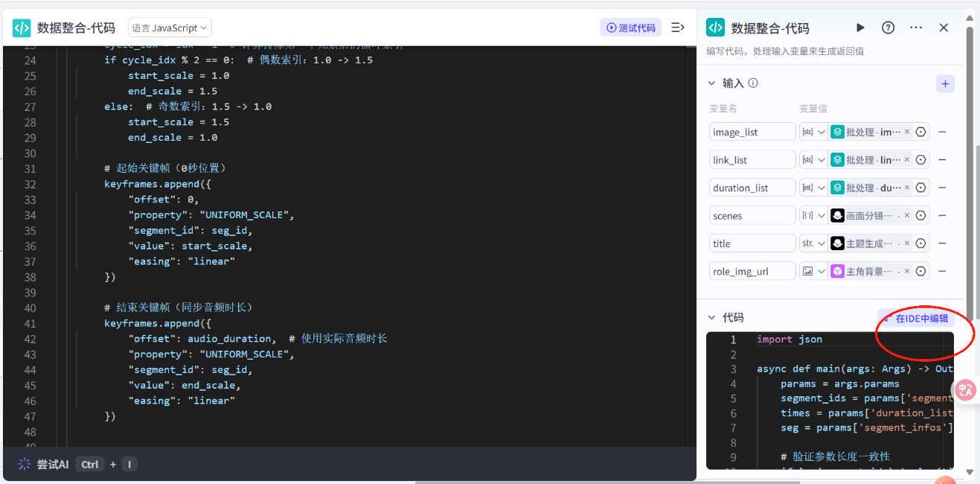Run the 数据整合-代码 node with the play icon
The image size is (980, 484).
click(860, 28)
